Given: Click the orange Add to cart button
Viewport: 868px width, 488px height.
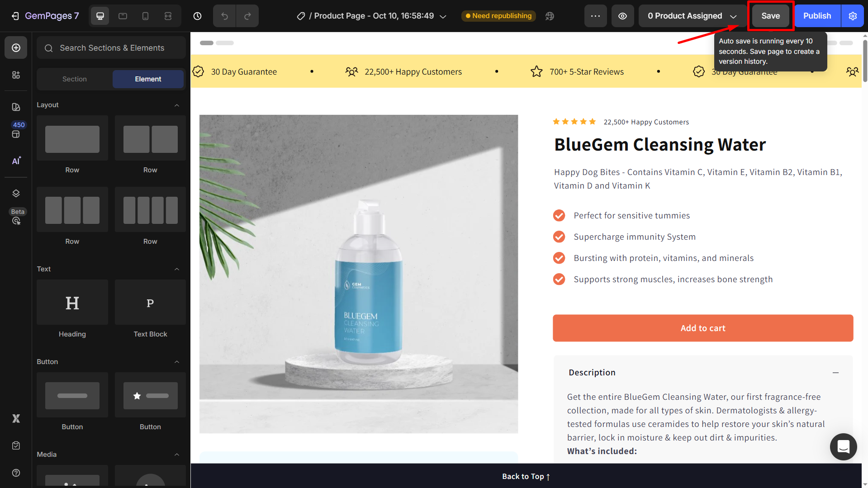Looking at the screenshot, I should [x=703, y=328].
